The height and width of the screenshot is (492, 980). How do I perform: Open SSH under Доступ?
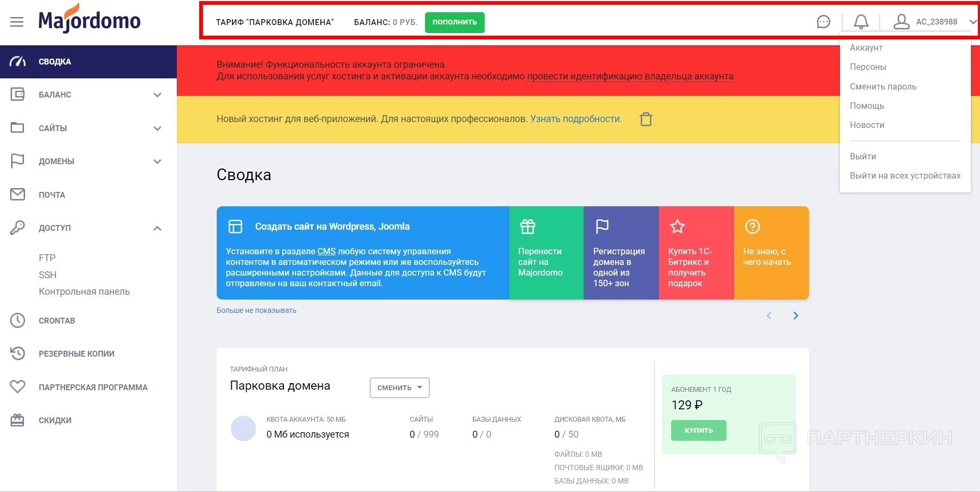[x=47, y=275]
